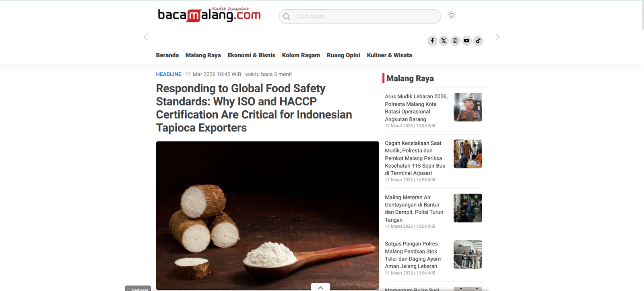Open the Facebook social icon
Image resolution: width=644 pixels, height=291 pixels.
(x=432, y=41)
